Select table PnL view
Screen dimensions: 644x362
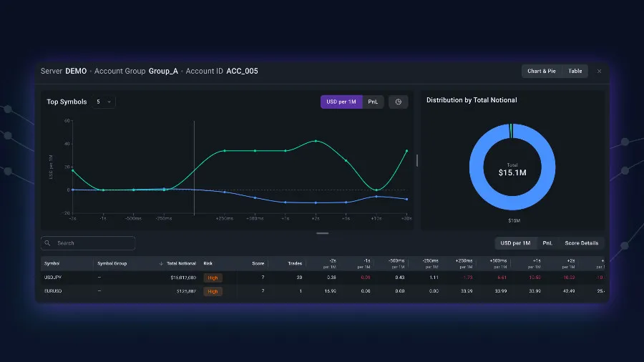point(547,243)
